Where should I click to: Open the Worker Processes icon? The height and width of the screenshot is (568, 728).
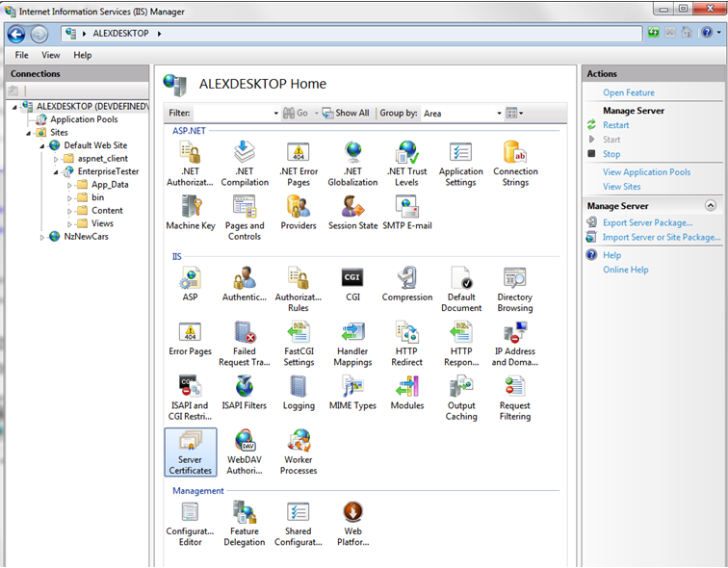click(298, 452)
